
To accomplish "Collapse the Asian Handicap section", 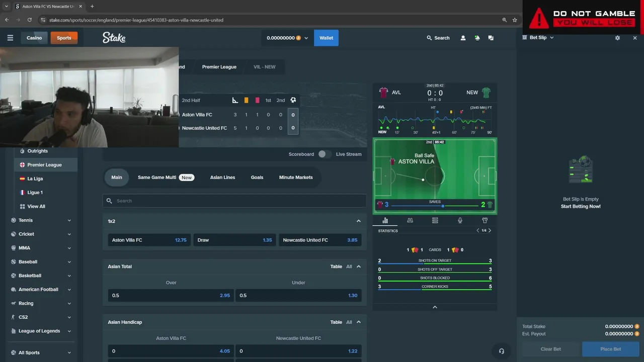I will pyautogui.click(x=359, y=322).
